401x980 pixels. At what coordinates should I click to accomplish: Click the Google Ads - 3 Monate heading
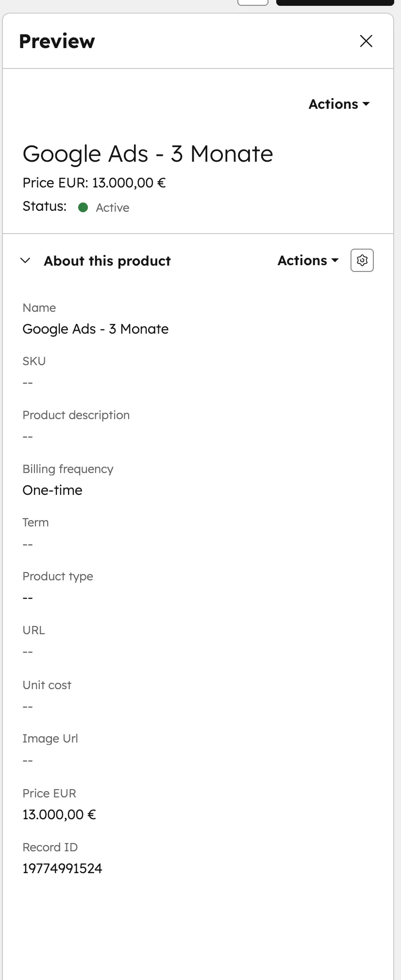pyautogui.click(x=148, y=154)
